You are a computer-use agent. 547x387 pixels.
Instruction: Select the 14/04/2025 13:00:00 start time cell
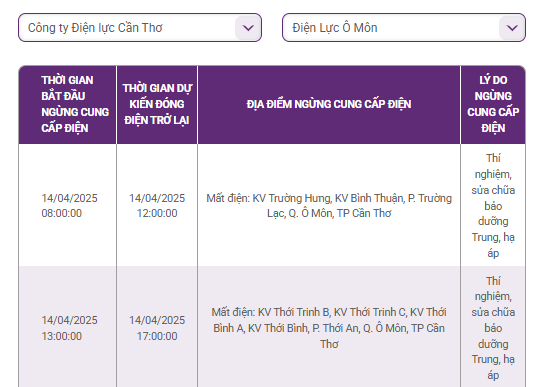coord(68,328)
